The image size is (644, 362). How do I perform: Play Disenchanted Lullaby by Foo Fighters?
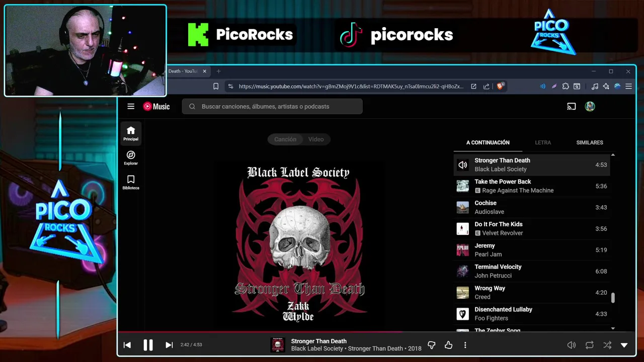pos(532,314)
